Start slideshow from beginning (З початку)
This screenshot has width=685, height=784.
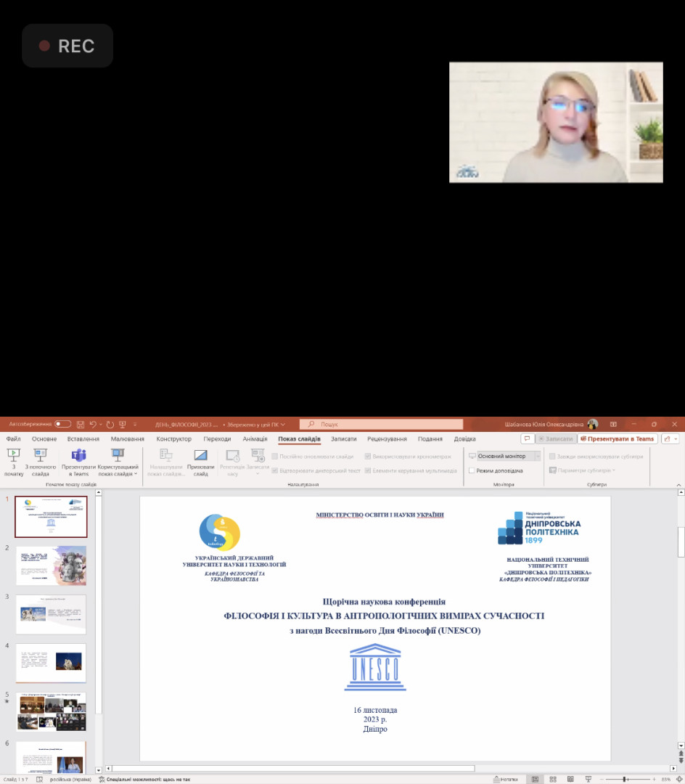pyautogui.click(x=14, y=462)
